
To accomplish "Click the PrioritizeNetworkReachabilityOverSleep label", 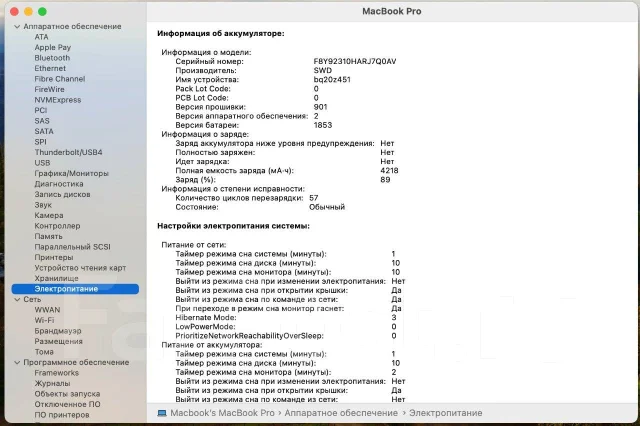I will pos(249,336).
